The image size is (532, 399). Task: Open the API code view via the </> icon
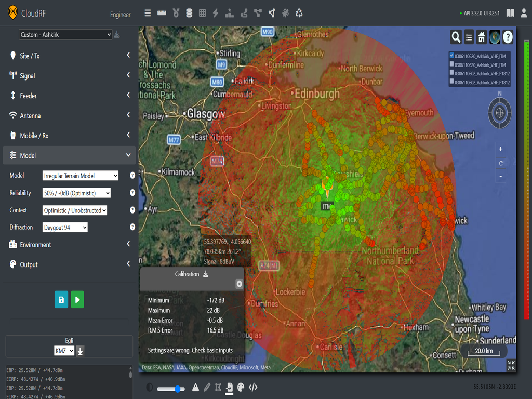point(253,388)
